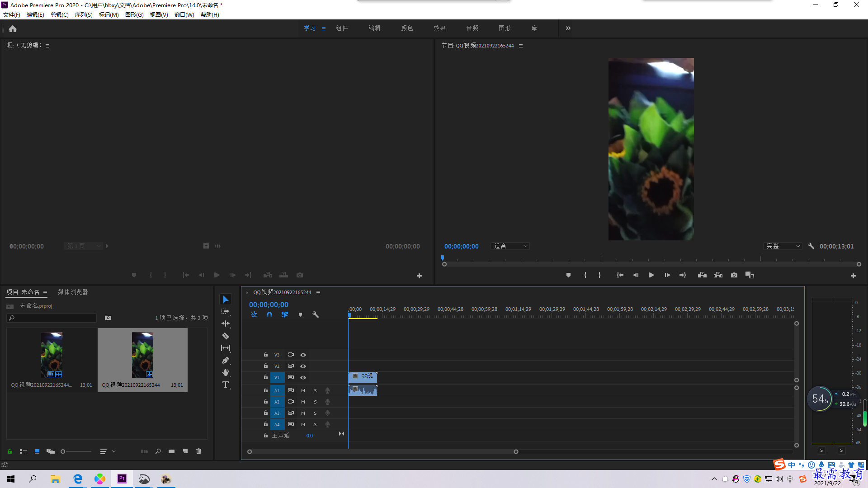Open Home screen via house icon

pos(13,28)
